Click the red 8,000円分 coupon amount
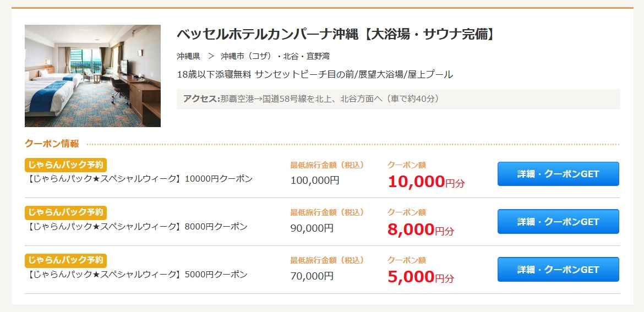 (x=421, y=229)
